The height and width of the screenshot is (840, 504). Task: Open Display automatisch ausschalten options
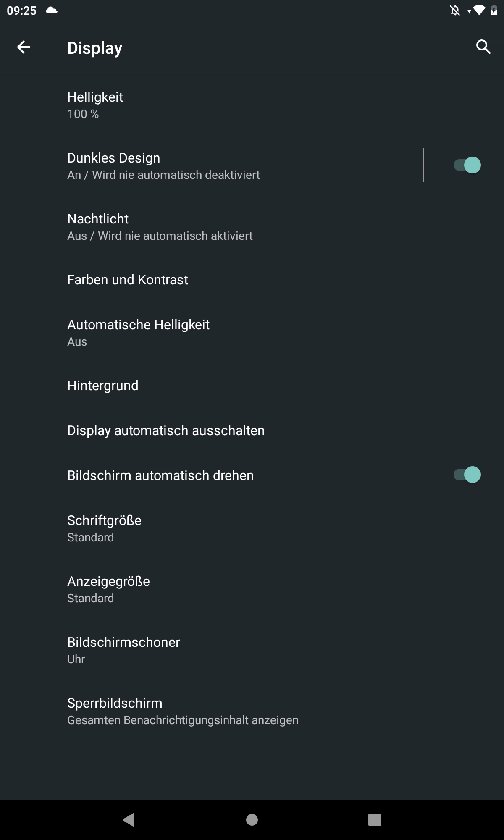click(252, 430)
